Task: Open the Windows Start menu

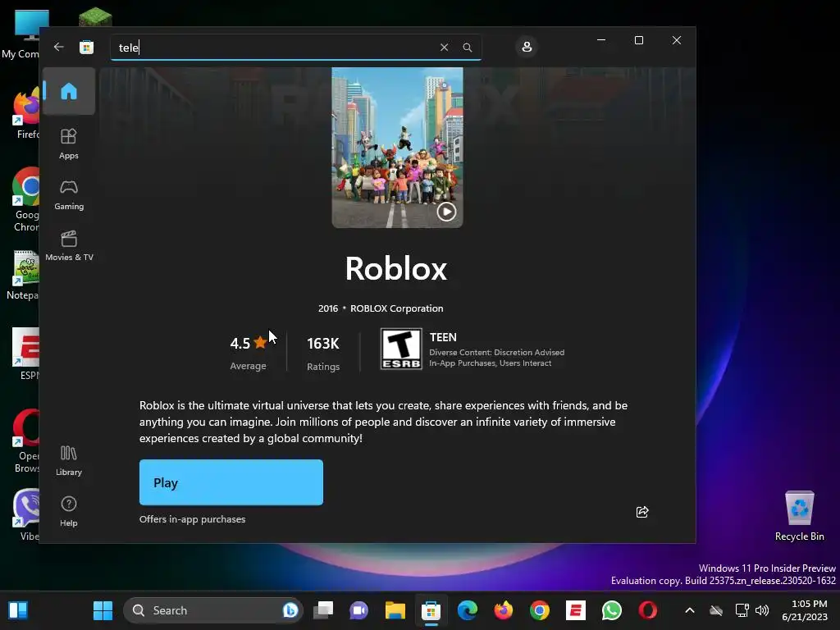Action: (103, 610)
